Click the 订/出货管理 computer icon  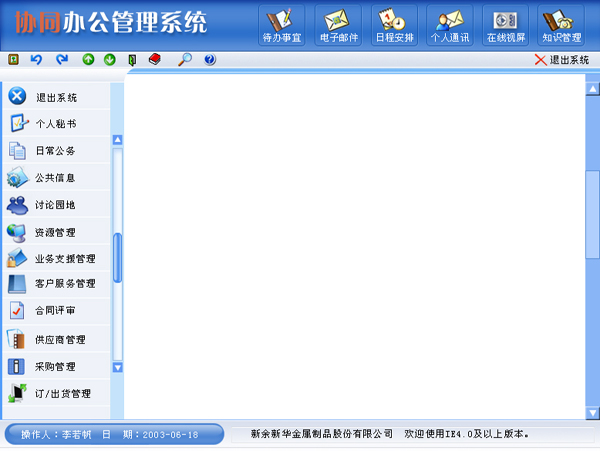pos(17,393)
